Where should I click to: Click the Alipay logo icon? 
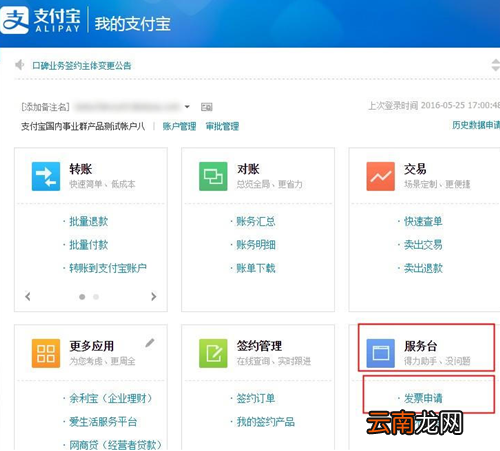pos(15,21)
